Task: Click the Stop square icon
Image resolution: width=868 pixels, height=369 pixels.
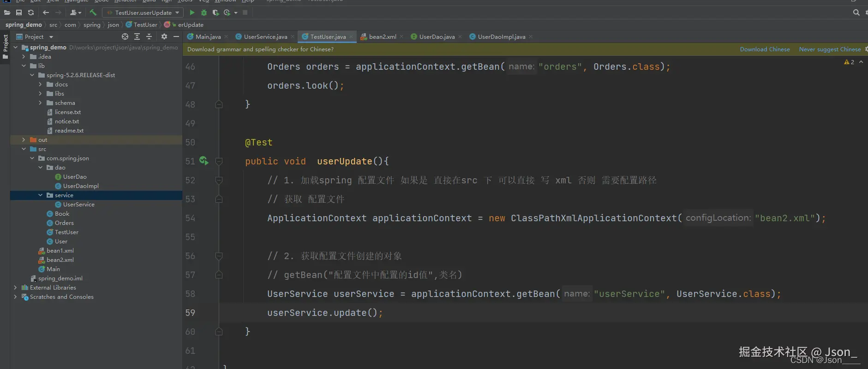Action: tap(245, 12)
